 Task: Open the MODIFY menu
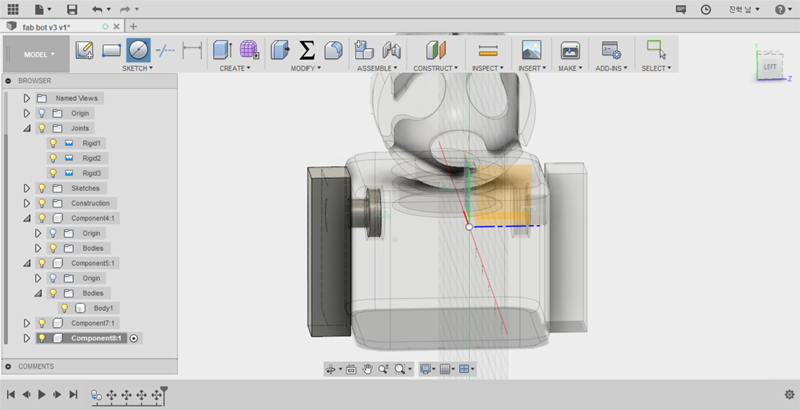[x=307, y=68]
